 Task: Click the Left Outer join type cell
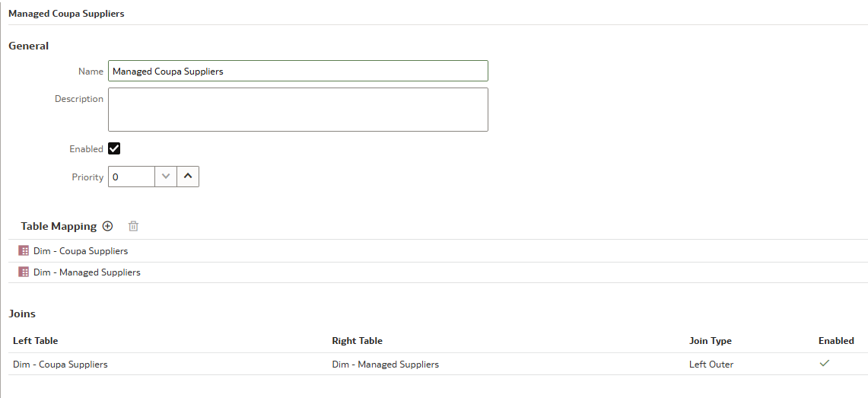(x=711, y=365)
